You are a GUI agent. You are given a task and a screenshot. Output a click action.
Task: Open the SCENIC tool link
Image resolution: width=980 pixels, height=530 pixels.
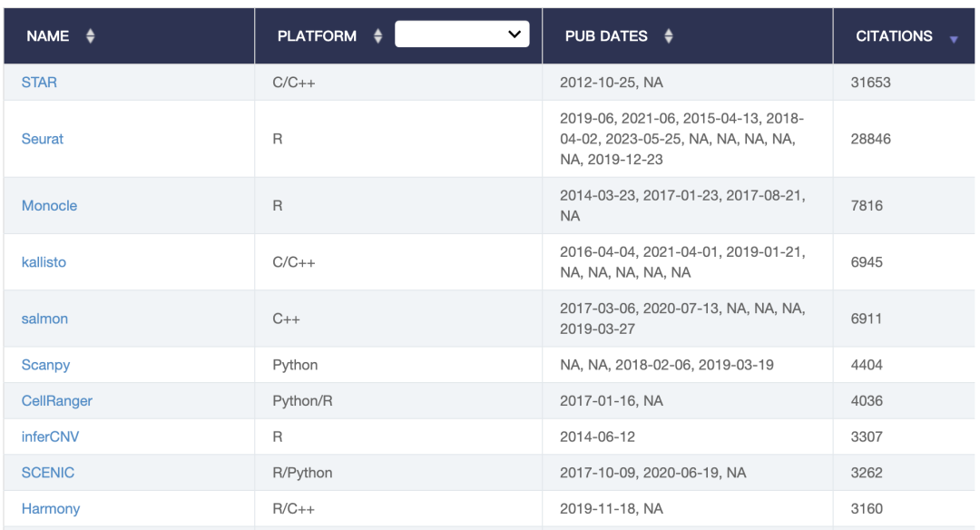tap(48, 473)
